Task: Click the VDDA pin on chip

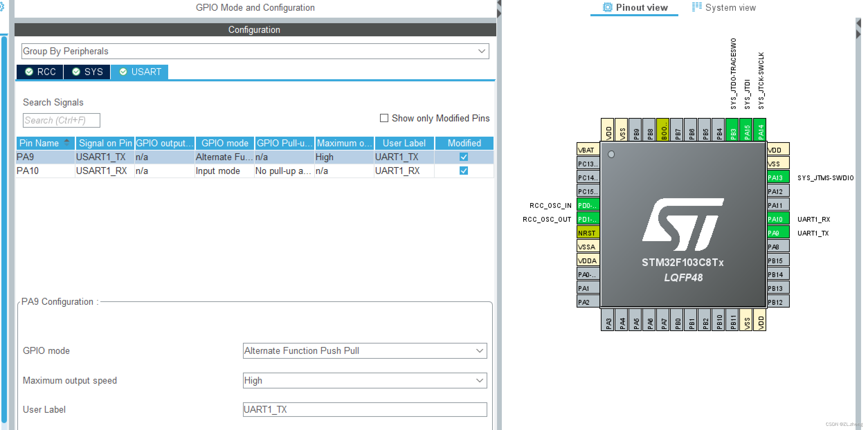Action: tap(588, 260)
